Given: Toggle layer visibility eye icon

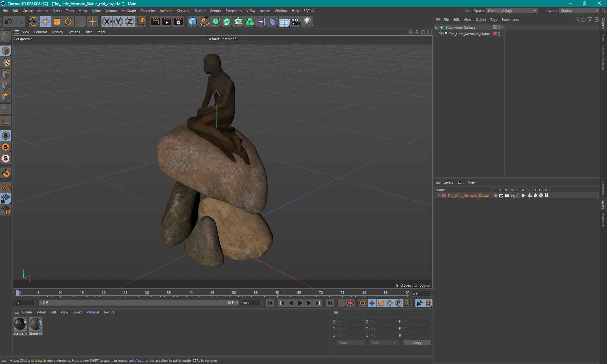Looking at the screenshot, I should click(x=501, y=196).
